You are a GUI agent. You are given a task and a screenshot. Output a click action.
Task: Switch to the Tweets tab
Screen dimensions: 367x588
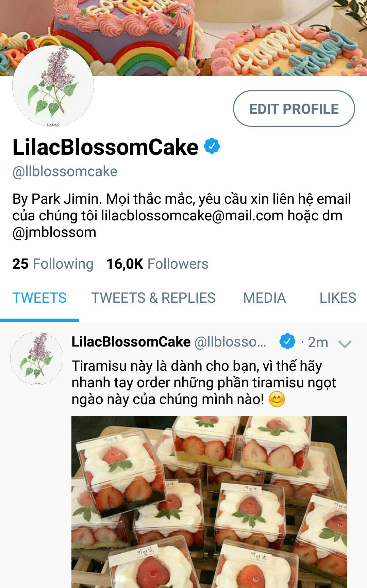(39, 298)
